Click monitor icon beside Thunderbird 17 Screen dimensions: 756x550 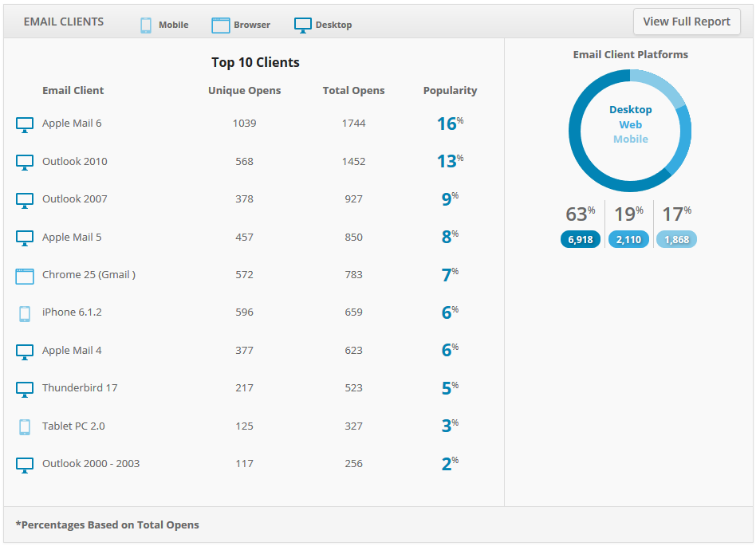pyautogui.click(x=25, y=390)
